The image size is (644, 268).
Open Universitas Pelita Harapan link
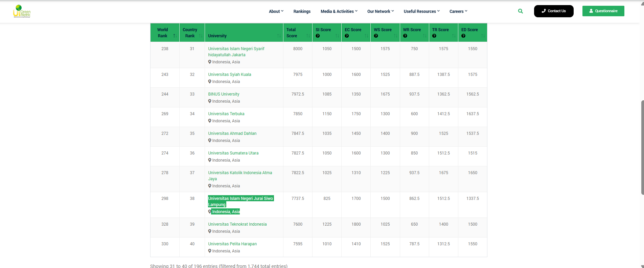coord(232,244)
